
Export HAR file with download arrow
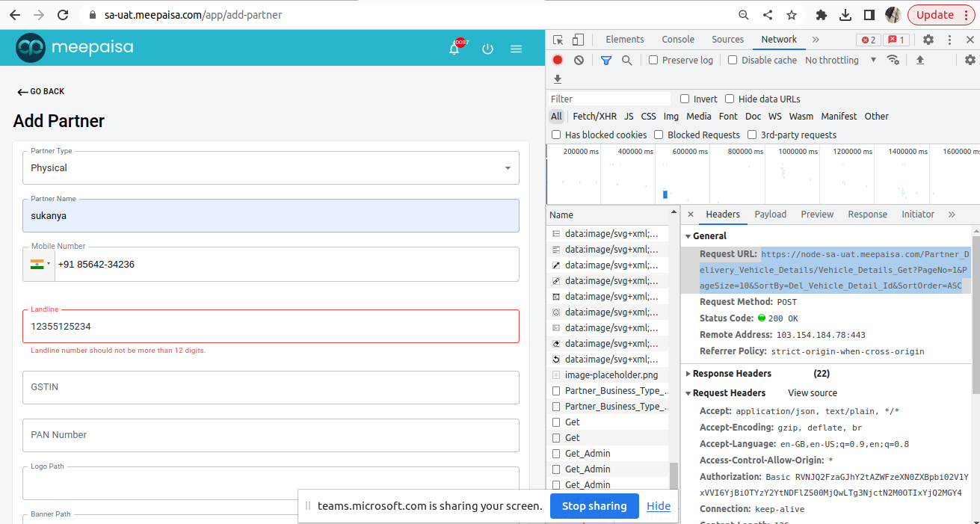[x=558, y=78]
